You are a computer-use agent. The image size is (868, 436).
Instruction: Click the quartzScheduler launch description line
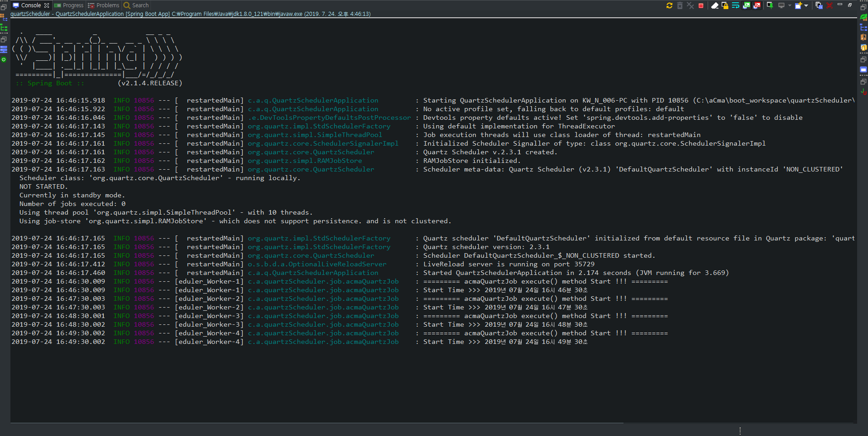tap(190, 14)
